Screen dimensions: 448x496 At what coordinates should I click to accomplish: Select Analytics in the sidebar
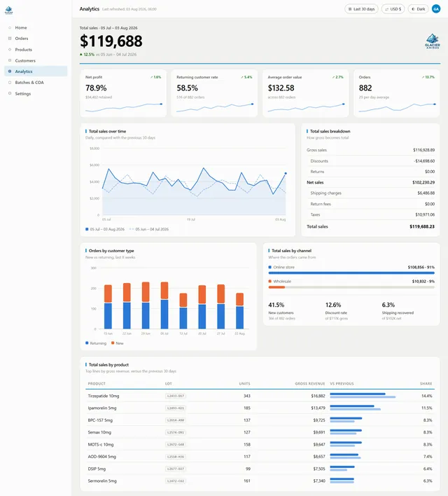[x=36, y=71]
